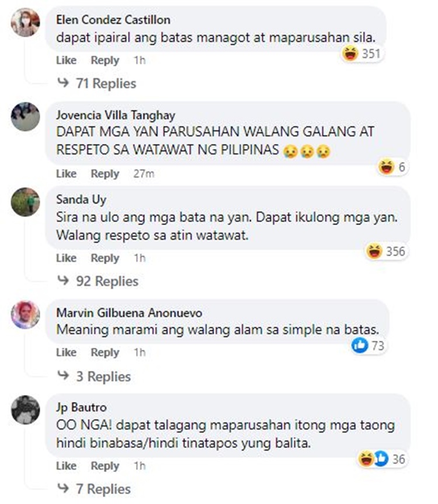Open Marvin Gilbuena Anonuevo's name link

(130, 313)
